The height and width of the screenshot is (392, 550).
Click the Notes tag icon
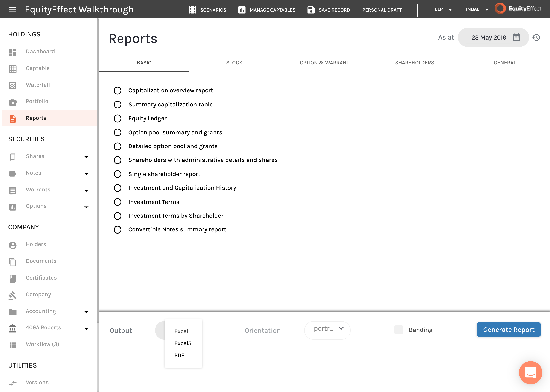tap(12, 174)
